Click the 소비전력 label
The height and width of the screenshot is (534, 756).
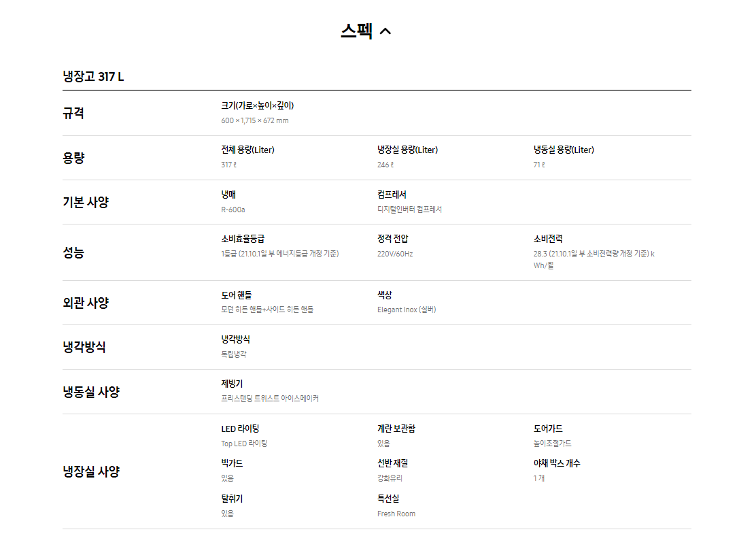[548, 239]
